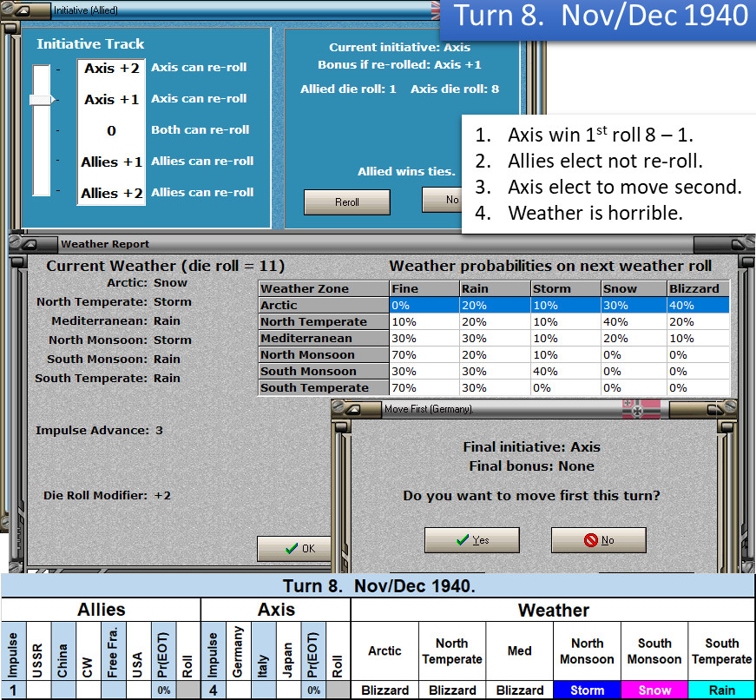
Task: Select the South Temperate weather zone row
Action: [x=494, y=387]
